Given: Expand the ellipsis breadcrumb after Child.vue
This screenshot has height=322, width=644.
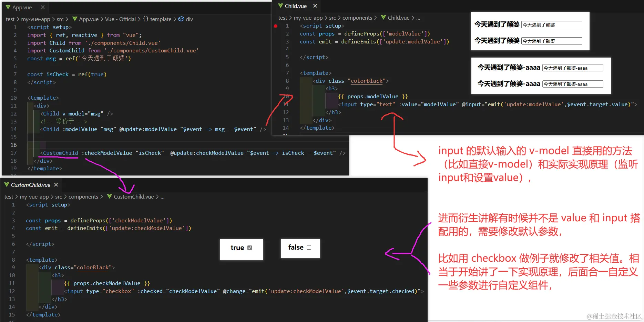Looking at the screenshot, I should click(x=418, y=18).
